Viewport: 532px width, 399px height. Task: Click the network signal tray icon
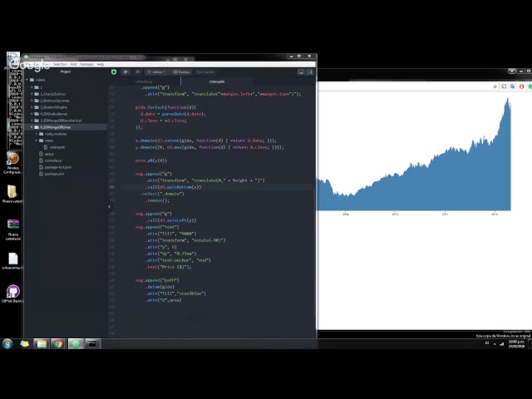tap(502, 343)
